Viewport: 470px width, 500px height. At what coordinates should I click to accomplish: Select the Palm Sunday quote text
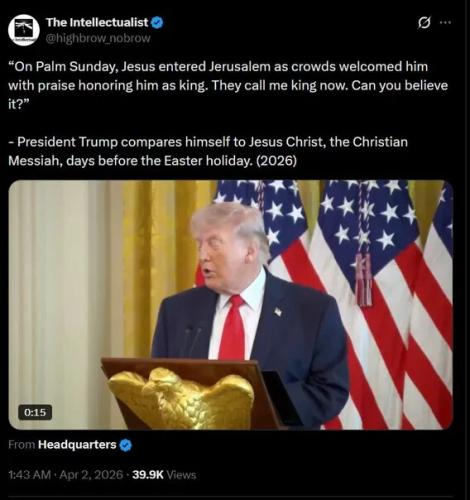click(228, 86)
